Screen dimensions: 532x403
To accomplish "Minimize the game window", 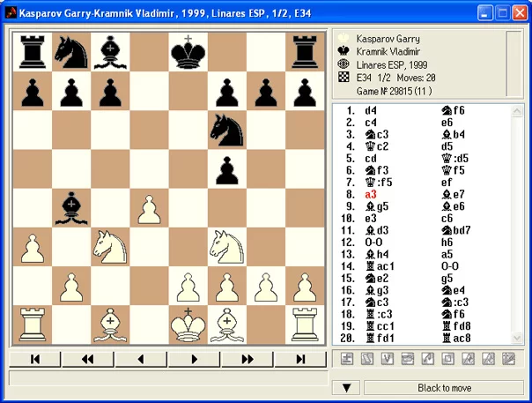I will click(x=484, y=13).
